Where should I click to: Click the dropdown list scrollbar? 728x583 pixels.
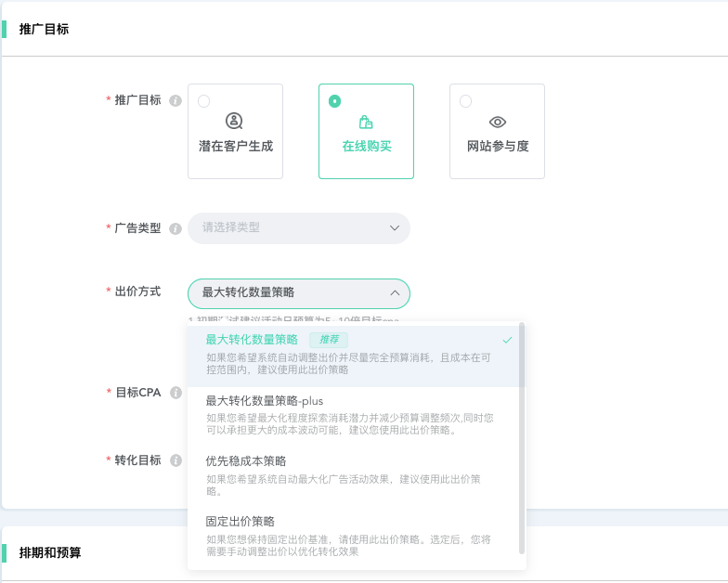[522, 436]
